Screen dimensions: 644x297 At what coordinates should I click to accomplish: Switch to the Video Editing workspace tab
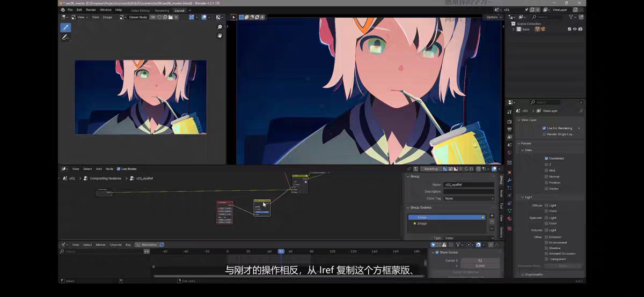(x=141, y=10)
